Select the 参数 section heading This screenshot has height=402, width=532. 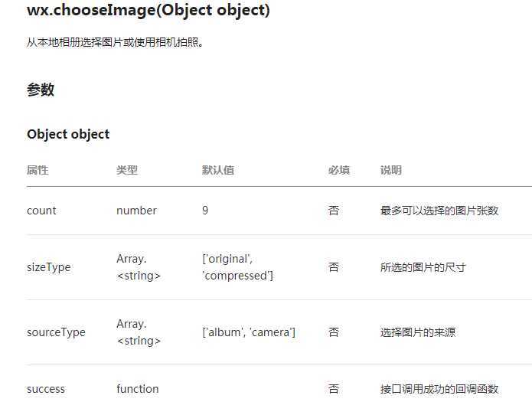pyautogui.click(x=41, y=90)
